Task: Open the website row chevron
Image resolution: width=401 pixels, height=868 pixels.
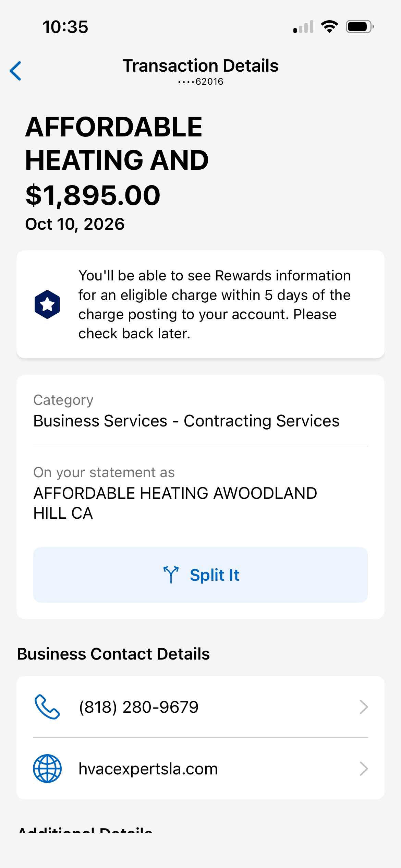Action: point(364,769)
